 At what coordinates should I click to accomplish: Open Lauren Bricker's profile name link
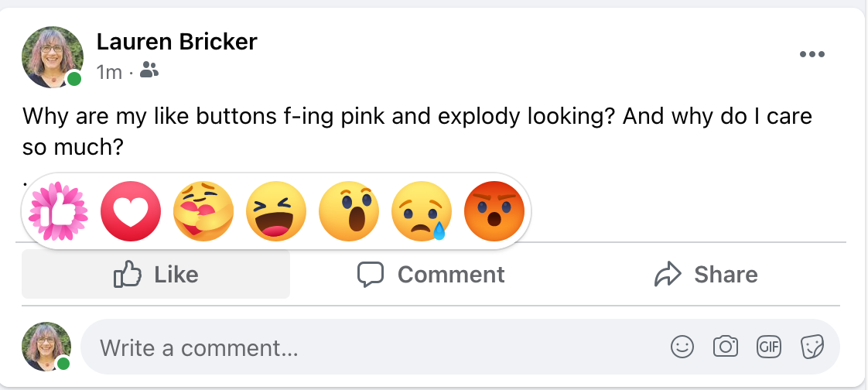click(x=176, y=42)
